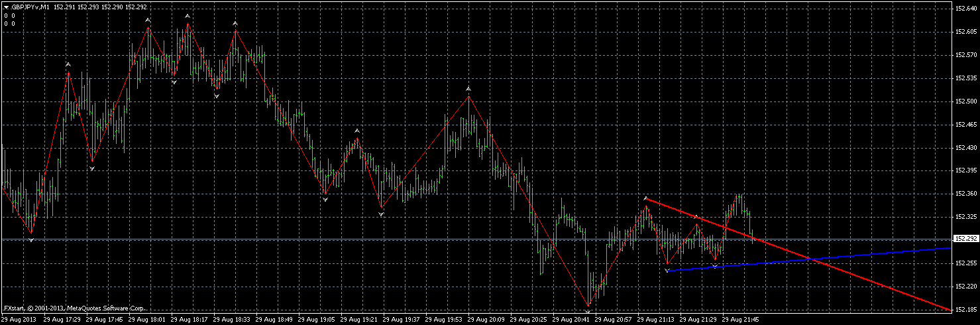The height and width of the screenshot is (325, 980).
Task: Click the 152.395 price scale label
Action: (x=967, y=170)
